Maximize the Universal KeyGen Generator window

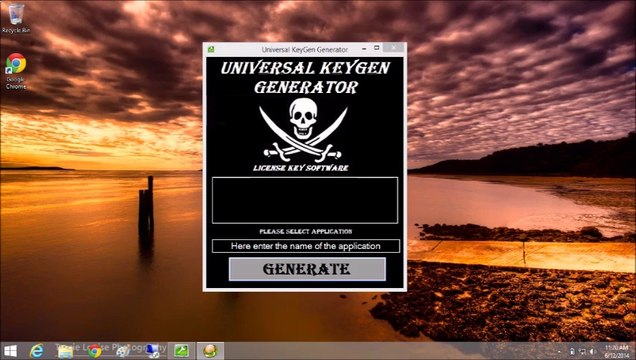coord(376,48)
